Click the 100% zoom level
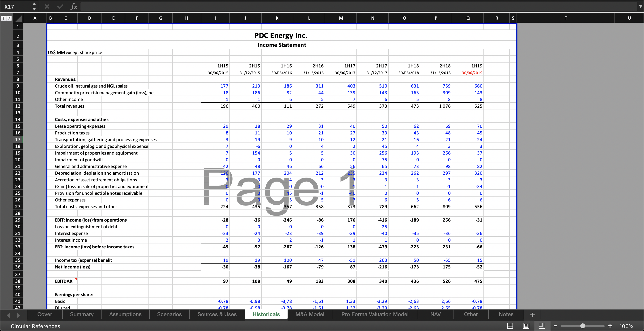The height and width of the screenshot is (331, 644). pos(626,326)
